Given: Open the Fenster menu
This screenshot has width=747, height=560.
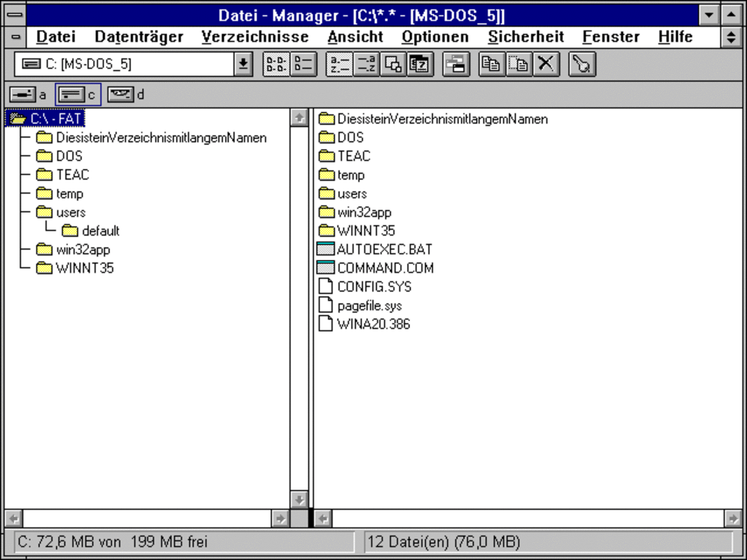Looking at the screenshot, I should [x=611, y=37].
